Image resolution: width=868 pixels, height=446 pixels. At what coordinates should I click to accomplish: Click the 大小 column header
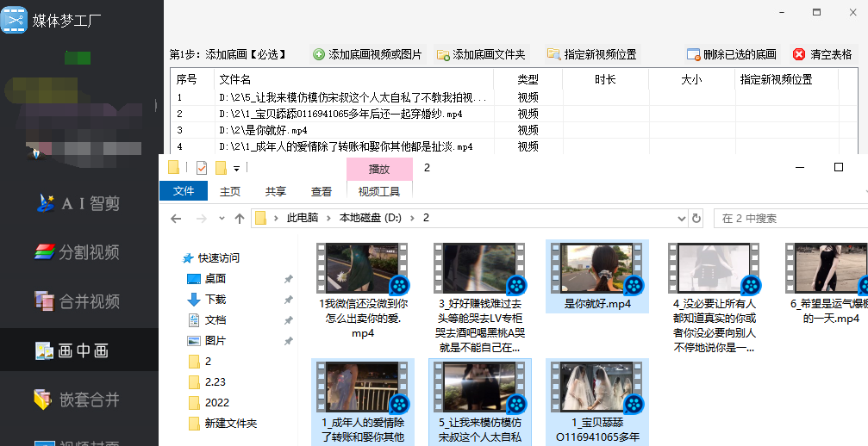click(692, 79)
